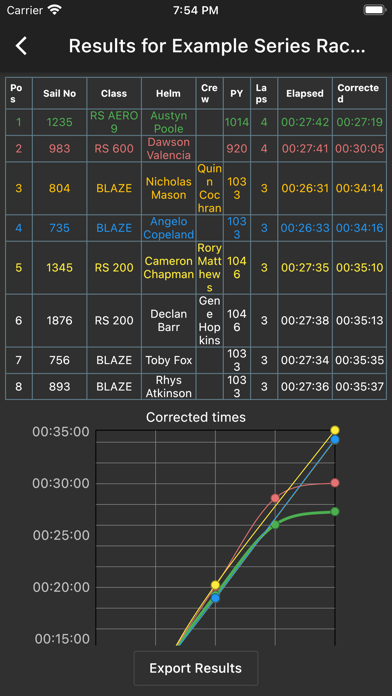Tap the red final data point on chart
Viewport: 392px width, 696px height.
(335, 482)
